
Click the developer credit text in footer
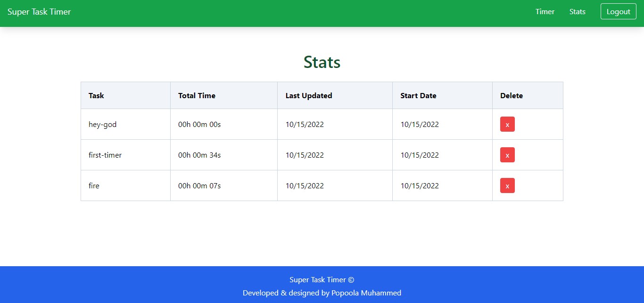[x=322, y=293]
